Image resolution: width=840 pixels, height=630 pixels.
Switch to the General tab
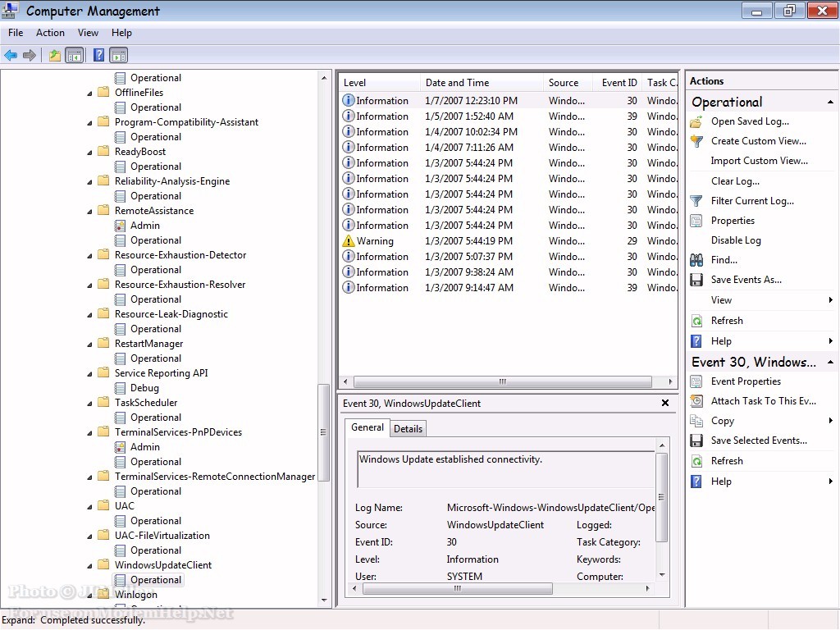367,427
